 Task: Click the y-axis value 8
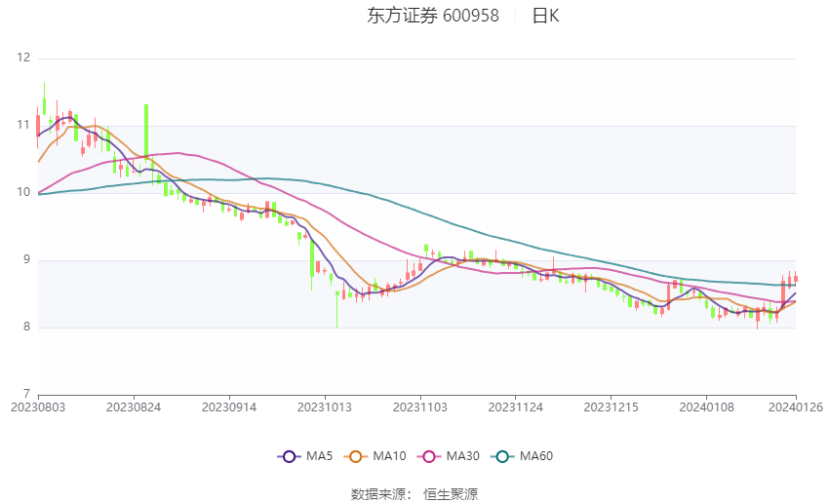pos(27,327)
